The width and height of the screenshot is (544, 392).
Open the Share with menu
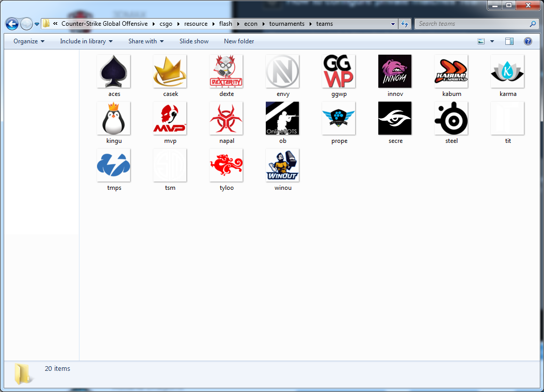[x=146, y=41]
